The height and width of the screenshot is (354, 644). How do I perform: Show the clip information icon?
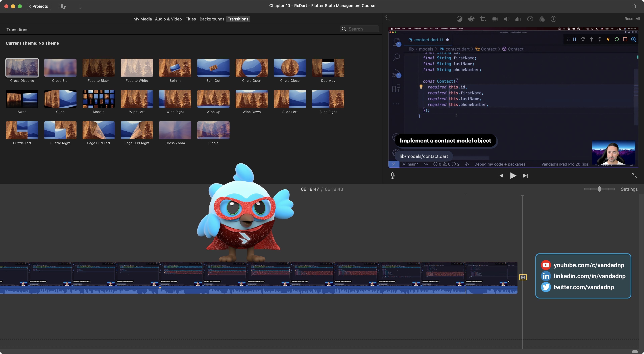553,19
